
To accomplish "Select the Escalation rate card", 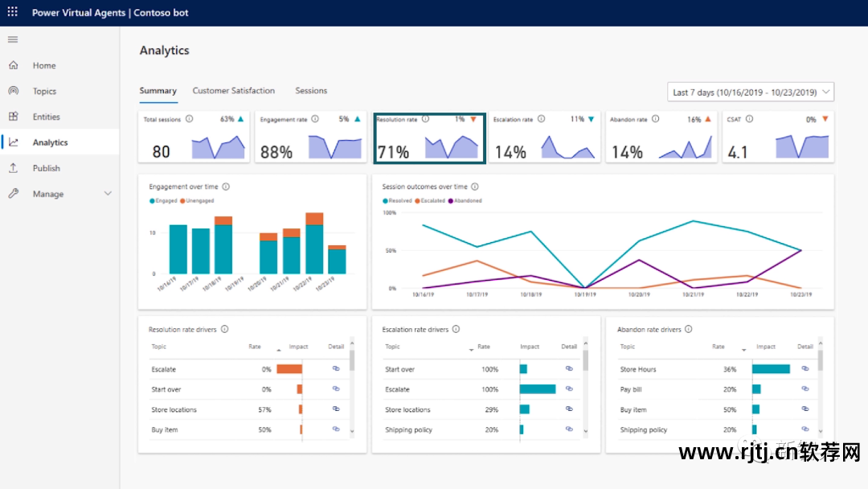I will 545,138.
